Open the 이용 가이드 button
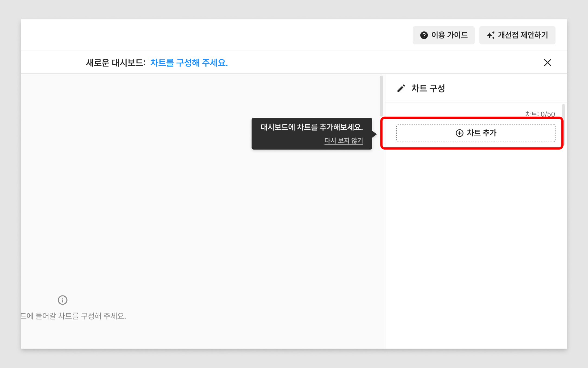 pos(444,35)
